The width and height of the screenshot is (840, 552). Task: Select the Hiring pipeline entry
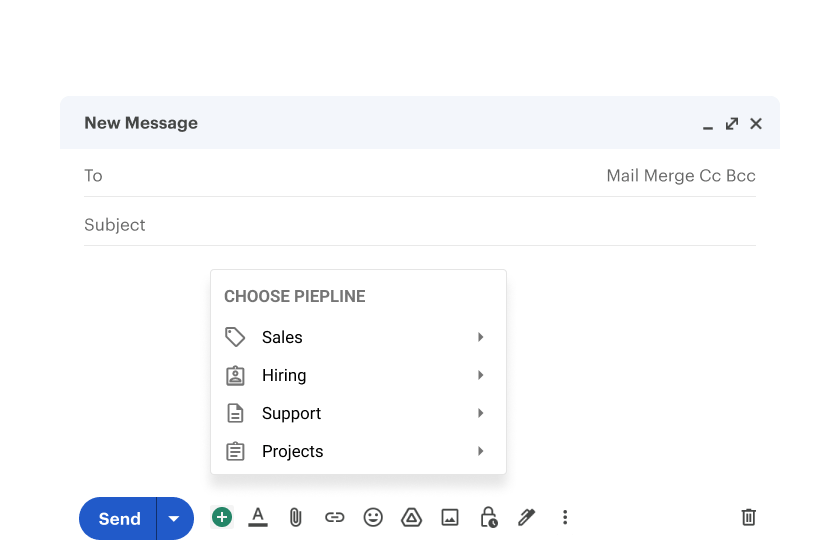coord(358,375)
